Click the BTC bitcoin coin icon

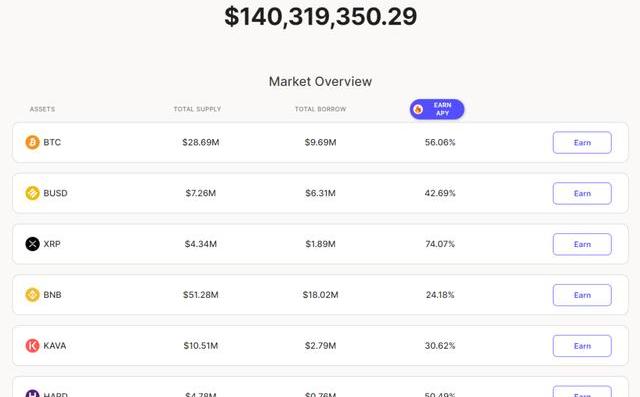tap(33, 142)
